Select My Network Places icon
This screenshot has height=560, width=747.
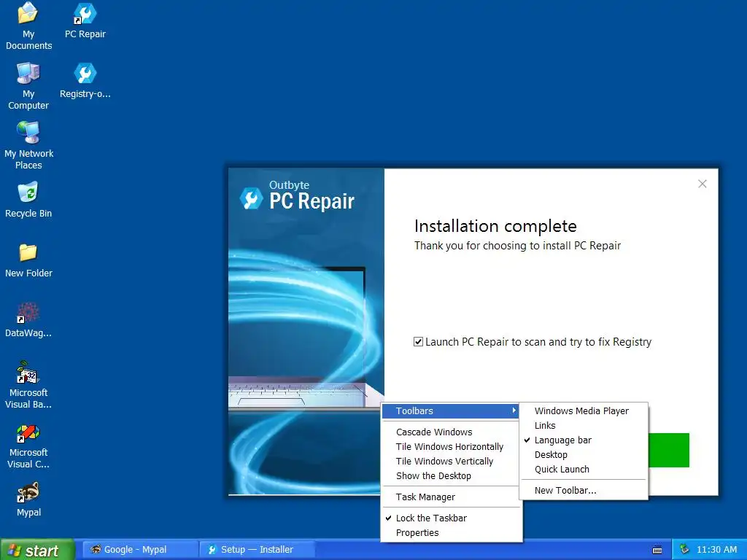coord(28,146)
